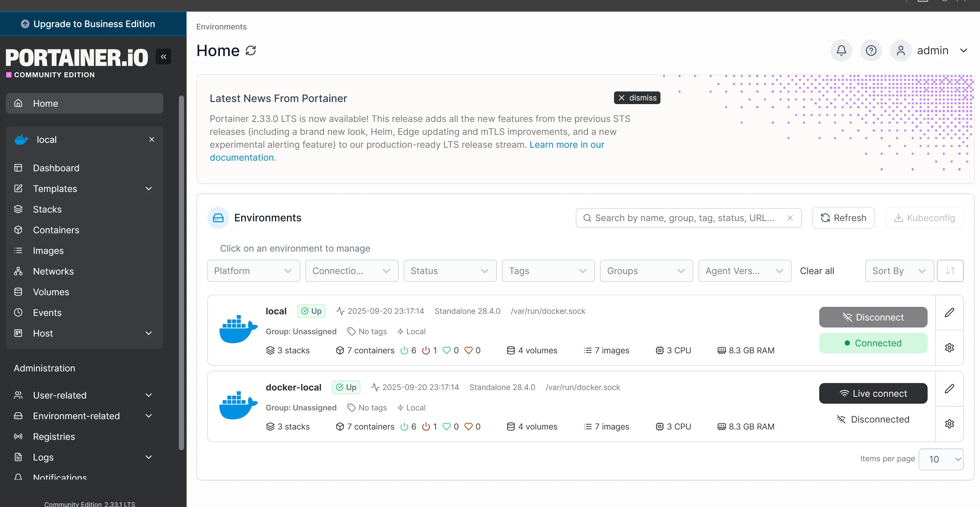Disconnect from the local environment
The width and height of the screenshot is (980, 507).
873,317
